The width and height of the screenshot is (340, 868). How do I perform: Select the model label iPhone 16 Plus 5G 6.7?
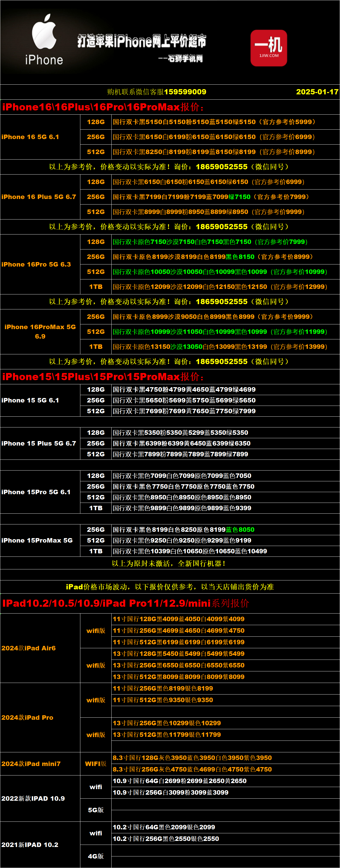[x=39, y=197]
